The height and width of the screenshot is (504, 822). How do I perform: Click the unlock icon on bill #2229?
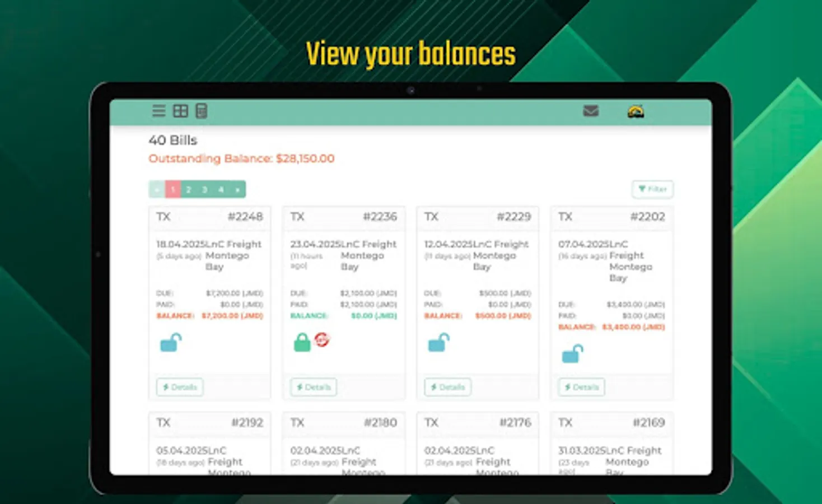(438, 342)
